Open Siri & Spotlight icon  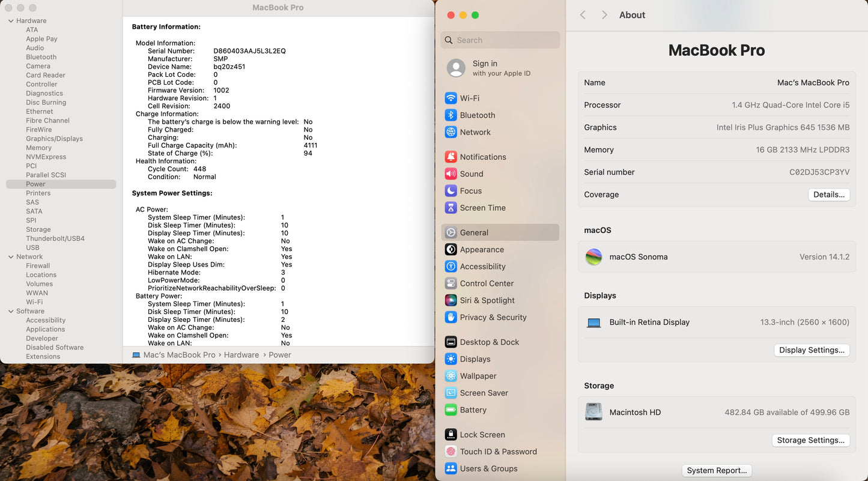coord(451,300)
